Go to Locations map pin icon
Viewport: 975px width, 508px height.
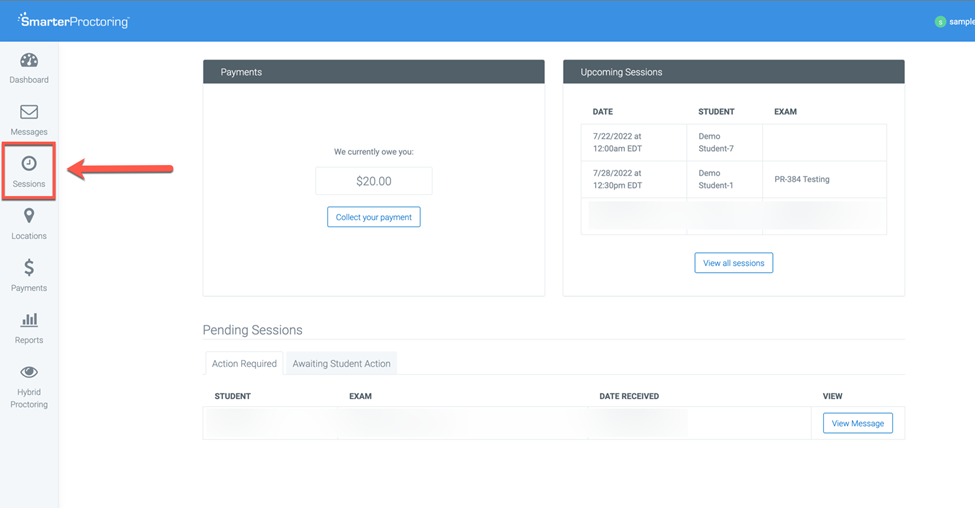[29, 216]
